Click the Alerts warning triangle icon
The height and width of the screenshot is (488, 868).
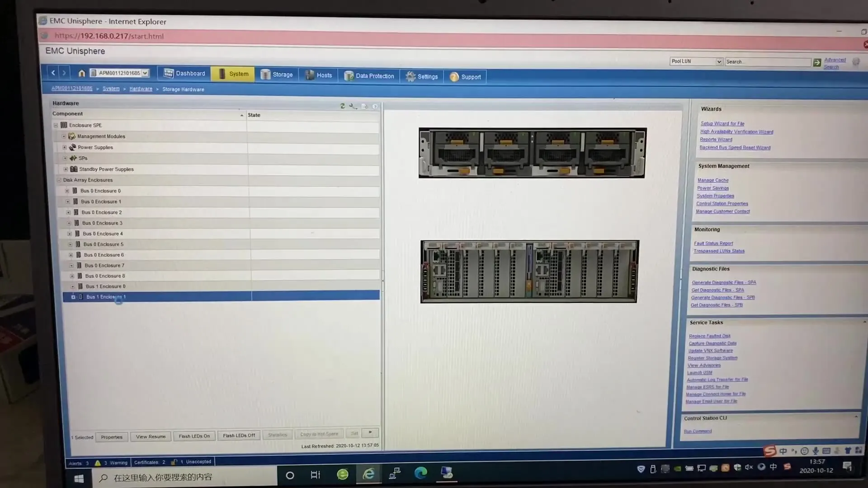tap(98, 463)
